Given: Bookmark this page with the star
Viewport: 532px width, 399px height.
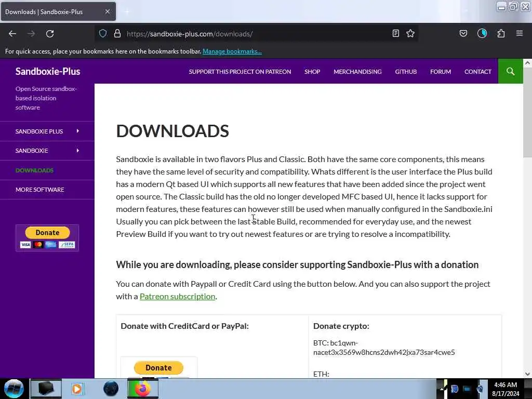Looking at the screenshot, I should [x=410, y=33].
